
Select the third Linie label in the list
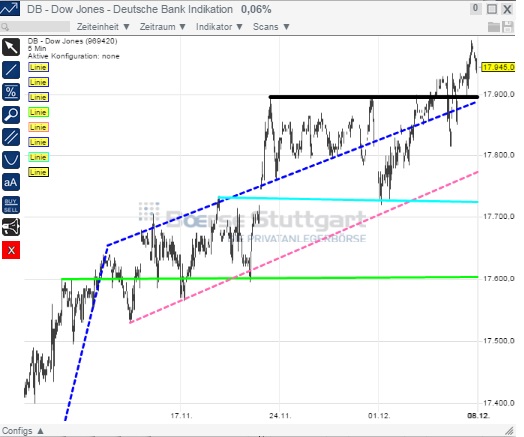[38, 97]
